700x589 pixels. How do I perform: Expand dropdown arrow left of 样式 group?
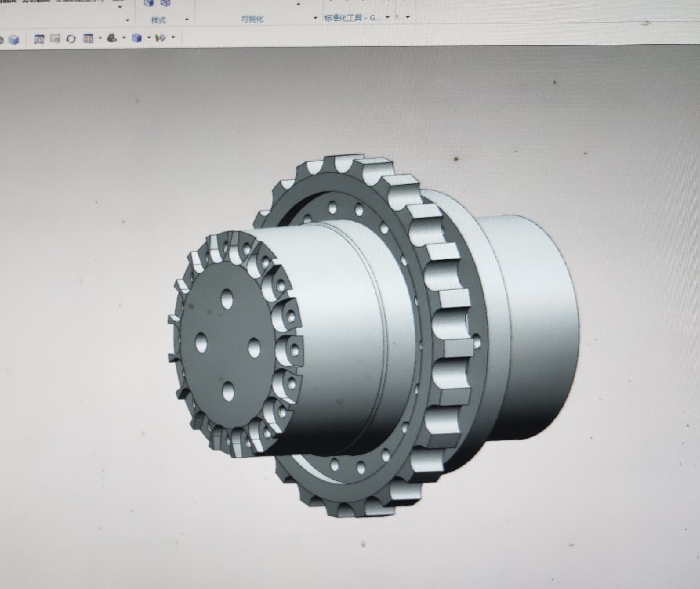[x=128, y=20]
